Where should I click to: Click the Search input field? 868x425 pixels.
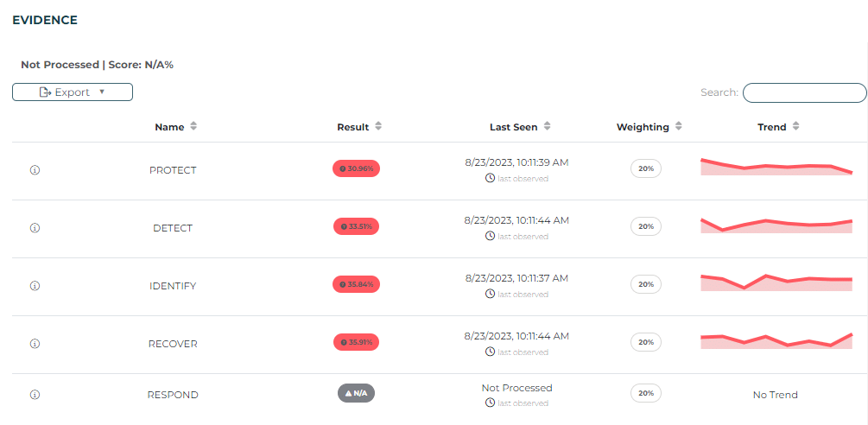pyautogui.click(x=804, y=92)
